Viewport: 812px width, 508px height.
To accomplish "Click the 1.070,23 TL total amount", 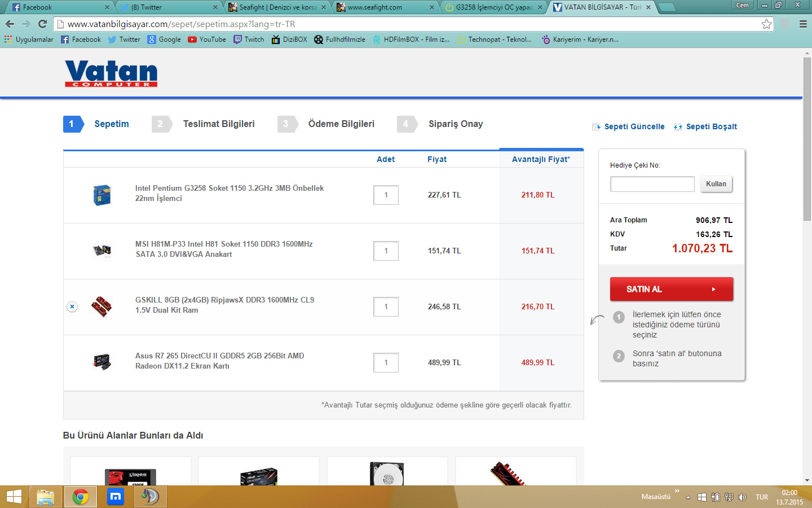I will tap(702, 248).
